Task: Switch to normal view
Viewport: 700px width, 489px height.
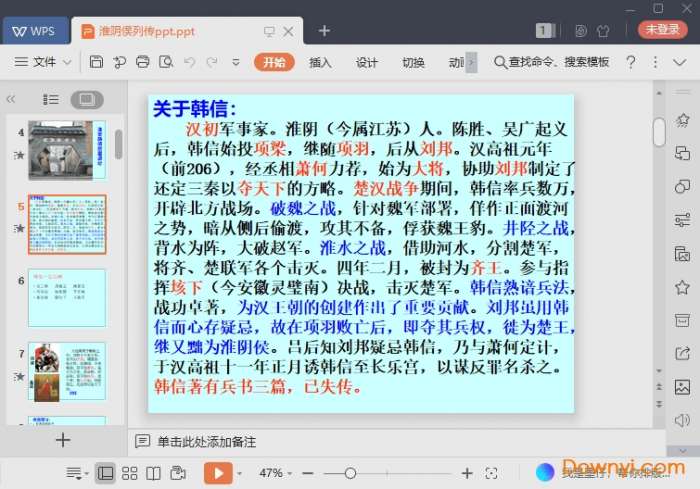Action: (105, 473)
